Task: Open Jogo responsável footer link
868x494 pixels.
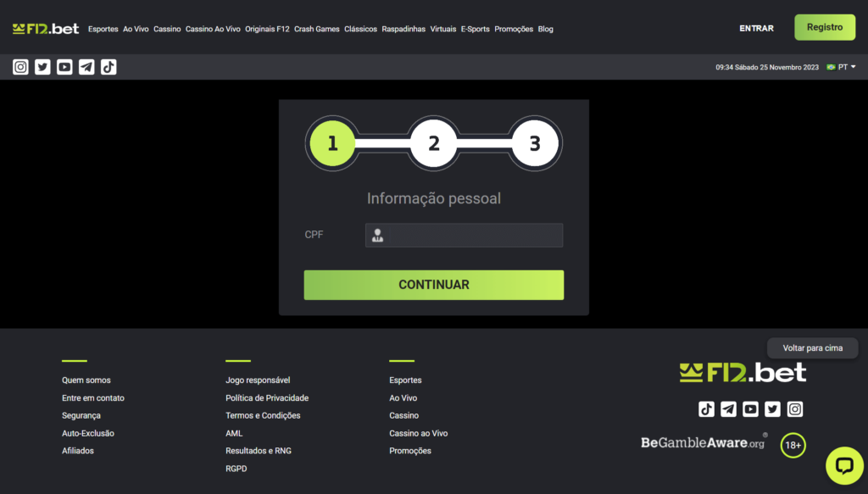Action: coord(258,380)
